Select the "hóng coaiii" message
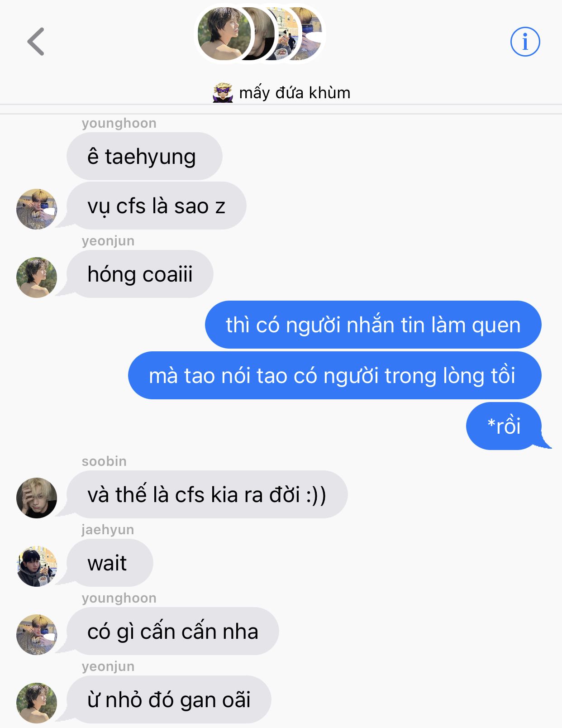Image resolution: width=562 pixels, height=728 pixels. pos(140,274)
